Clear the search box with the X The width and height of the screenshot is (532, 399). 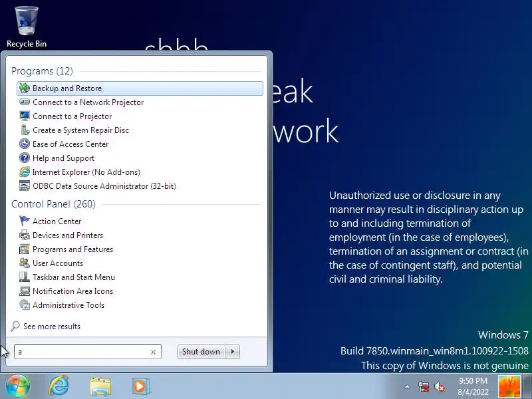153,352
